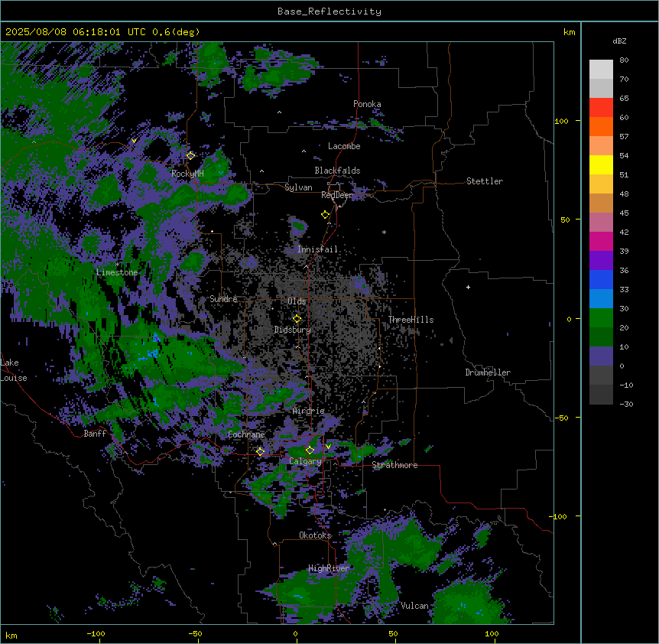The width and height of the screenshot is (659, 644).
Task: Click the dBZ legend heading
Action: click(x=619, y=41)
